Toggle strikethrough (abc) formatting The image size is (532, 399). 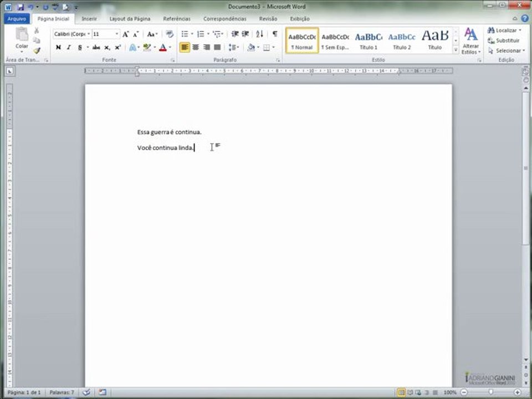[x=96, y=47]
